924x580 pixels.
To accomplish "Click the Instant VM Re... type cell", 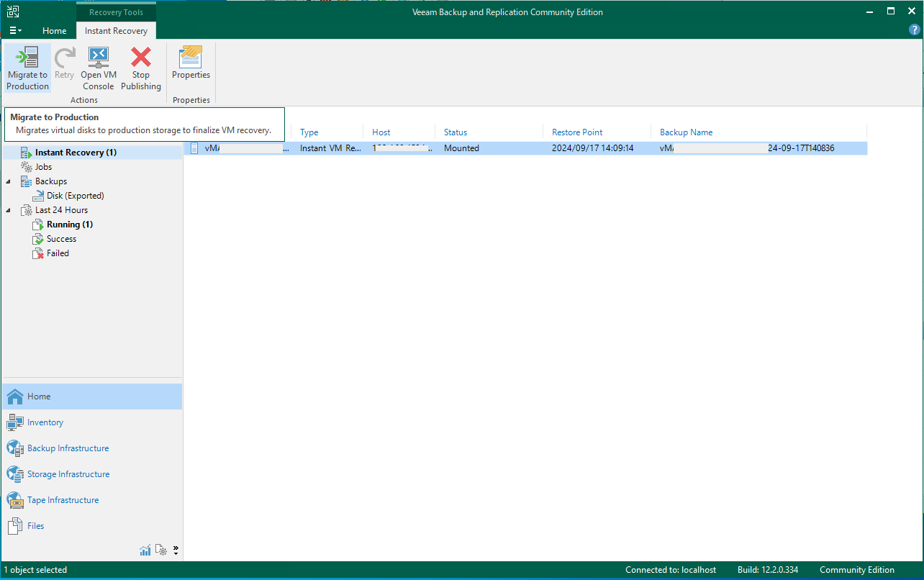I will [x=330, y=148].
